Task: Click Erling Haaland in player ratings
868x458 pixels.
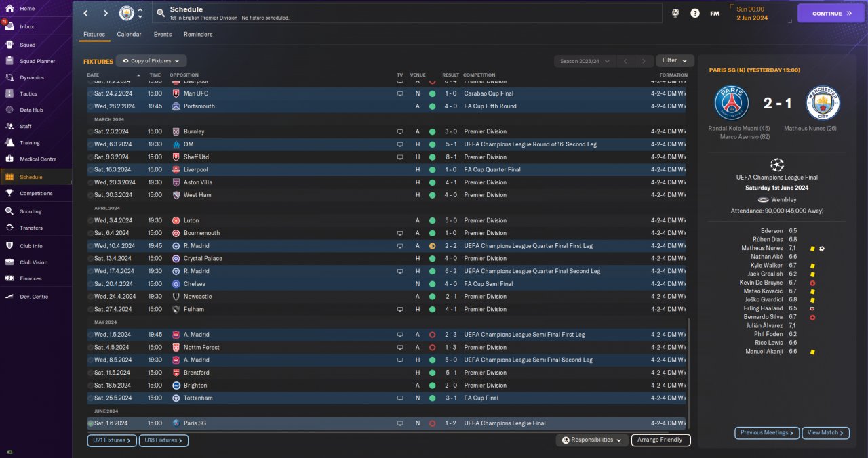Action: (763, 308)
